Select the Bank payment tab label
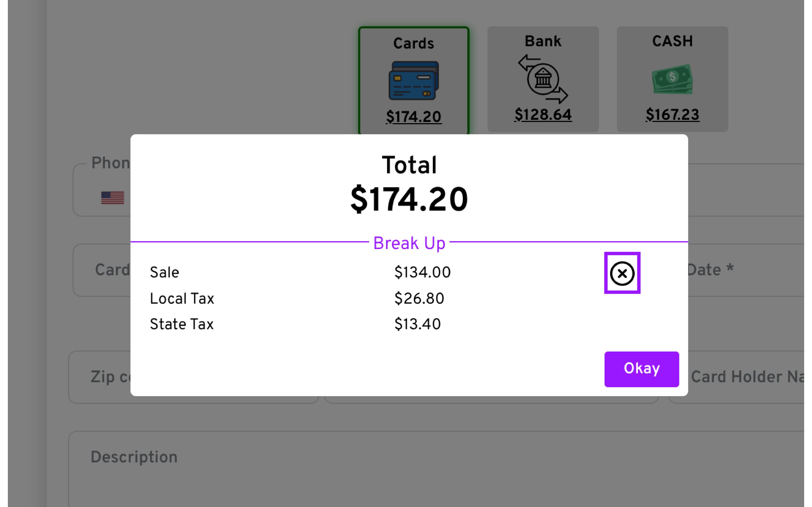 (x=543, y=41)
